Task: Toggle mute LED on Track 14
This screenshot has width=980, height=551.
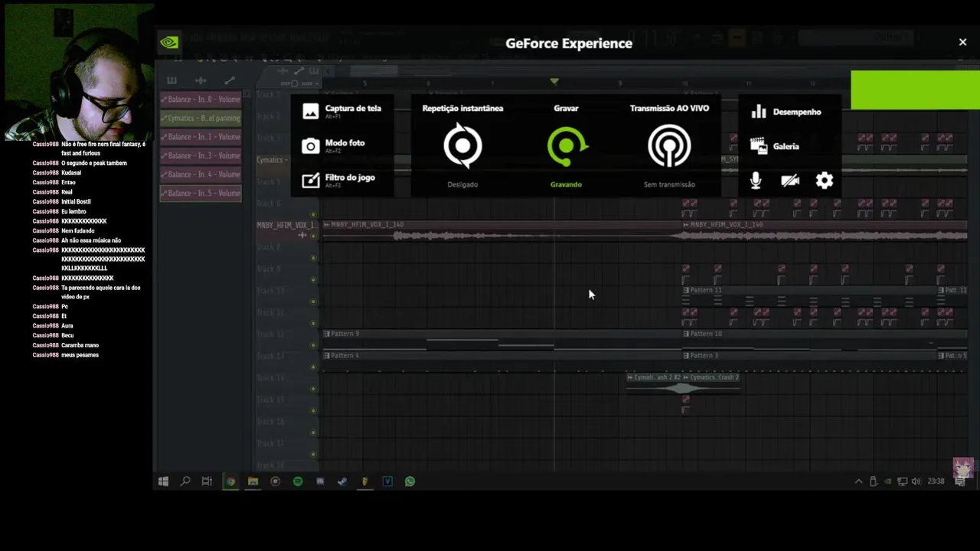Action: (x=313, y=389)
